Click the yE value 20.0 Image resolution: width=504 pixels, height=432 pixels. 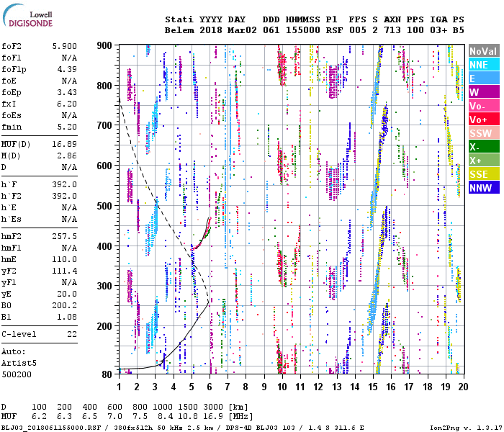[67, 294]
